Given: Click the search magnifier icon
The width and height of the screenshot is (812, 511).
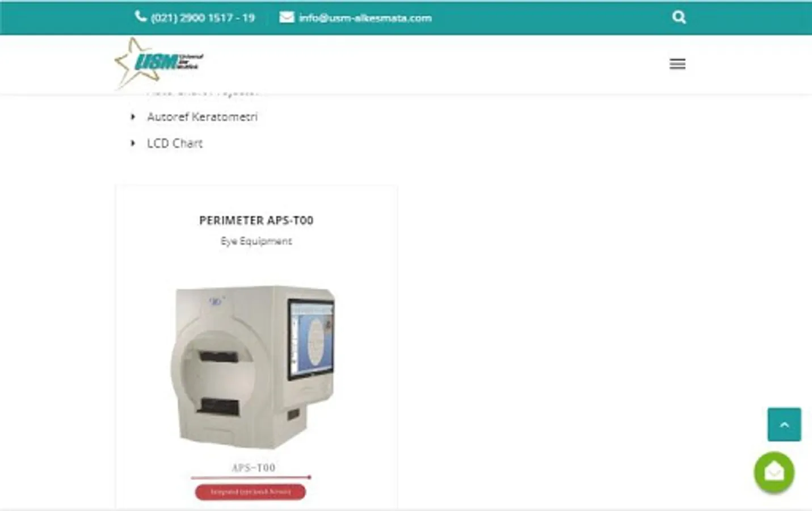Looking at the screenshot, I should click(679, 17).
